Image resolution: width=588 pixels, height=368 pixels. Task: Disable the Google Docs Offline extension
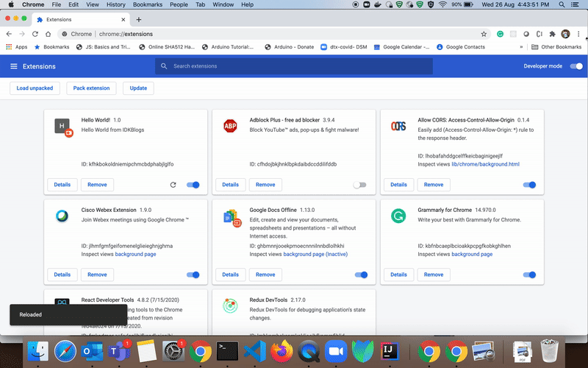361,275
